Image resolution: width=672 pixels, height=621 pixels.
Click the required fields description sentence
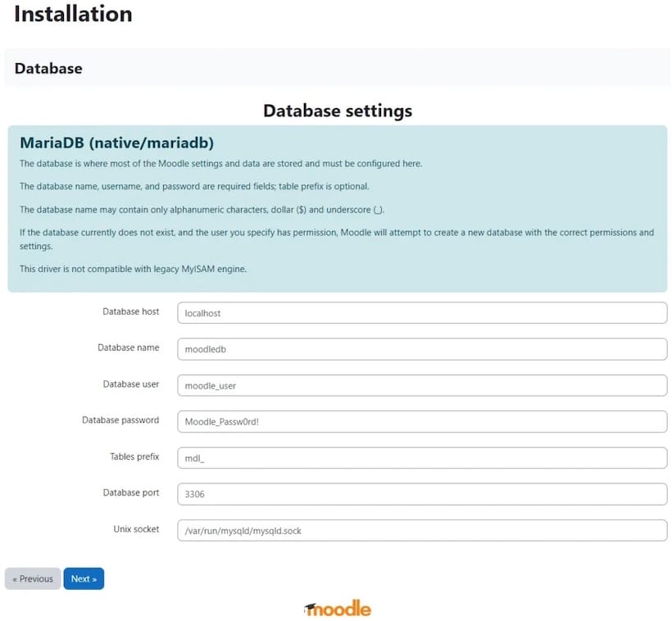tap(194, 187)
